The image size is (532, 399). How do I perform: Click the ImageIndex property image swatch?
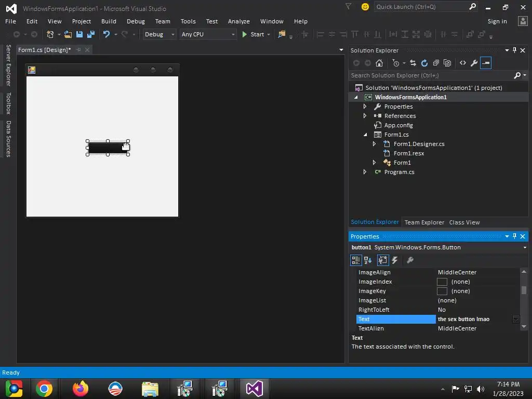[x=442, y=282]
